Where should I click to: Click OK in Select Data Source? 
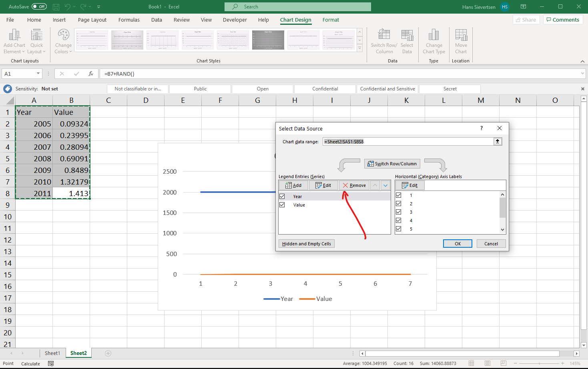(458, 244)
